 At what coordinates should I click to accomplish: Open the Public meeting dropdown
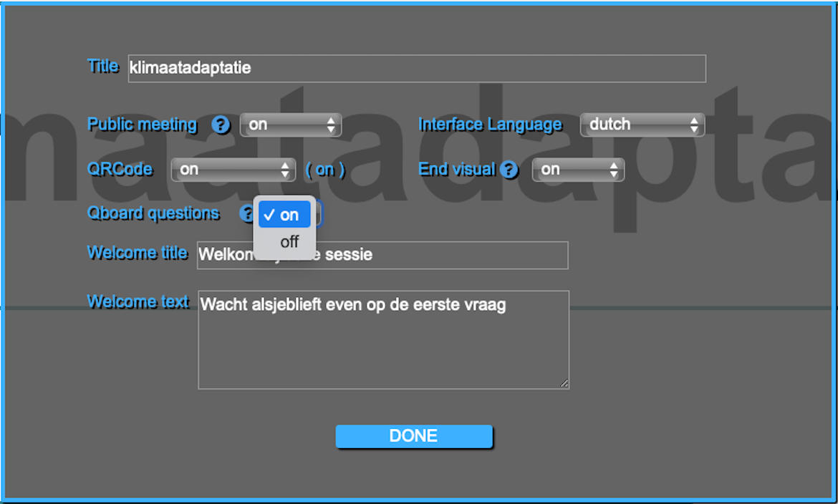tap(290, 125)
